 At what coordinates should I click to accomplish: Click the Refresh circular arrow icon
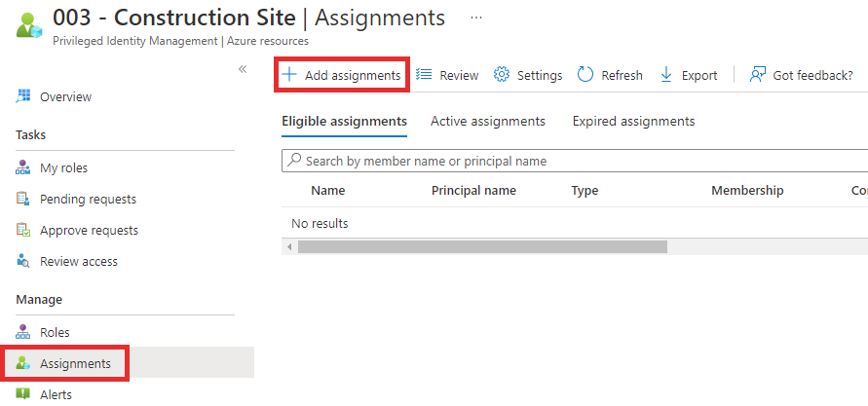[x=585, y=75]
